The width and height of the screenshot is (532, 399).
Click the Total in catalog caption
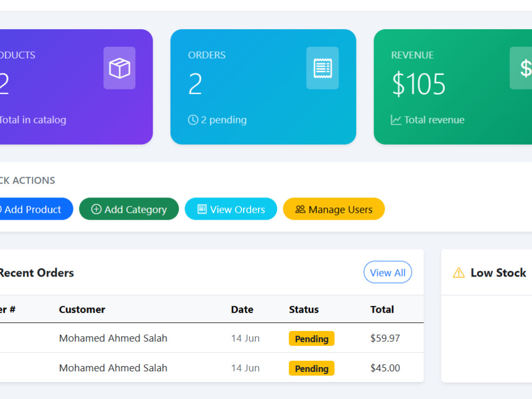click(33, 120)
